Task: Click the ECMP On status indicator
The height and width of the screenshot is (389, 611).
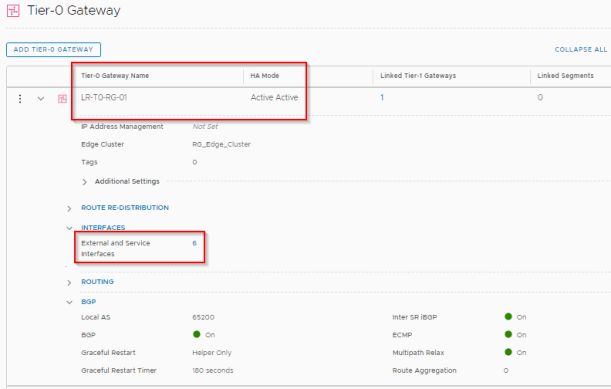Action: click(x=508, y=334)
